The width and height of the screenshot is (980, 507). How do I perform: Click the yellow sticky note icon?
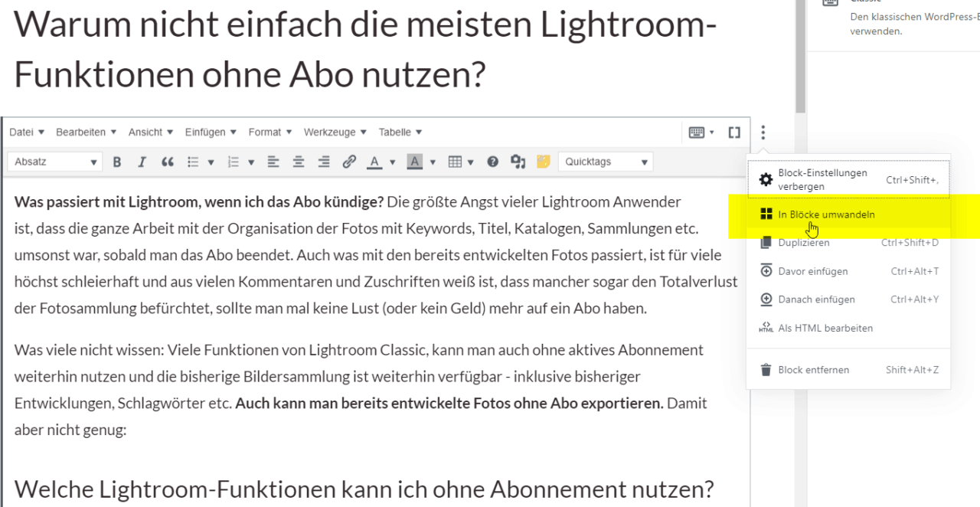point(543,162)
